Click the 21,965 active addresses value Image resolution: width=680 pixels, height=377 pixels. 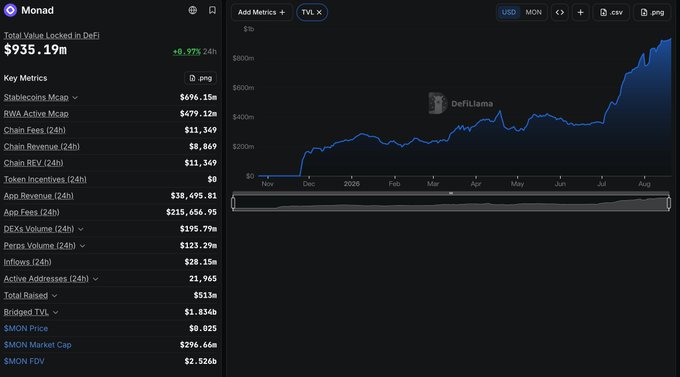coord(203,279)
